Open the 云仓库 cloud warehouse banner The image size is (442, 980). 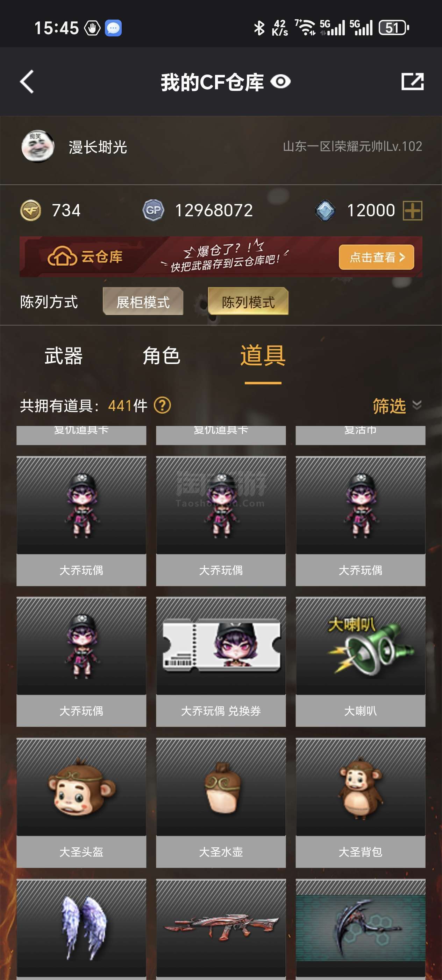coord(221,257)
